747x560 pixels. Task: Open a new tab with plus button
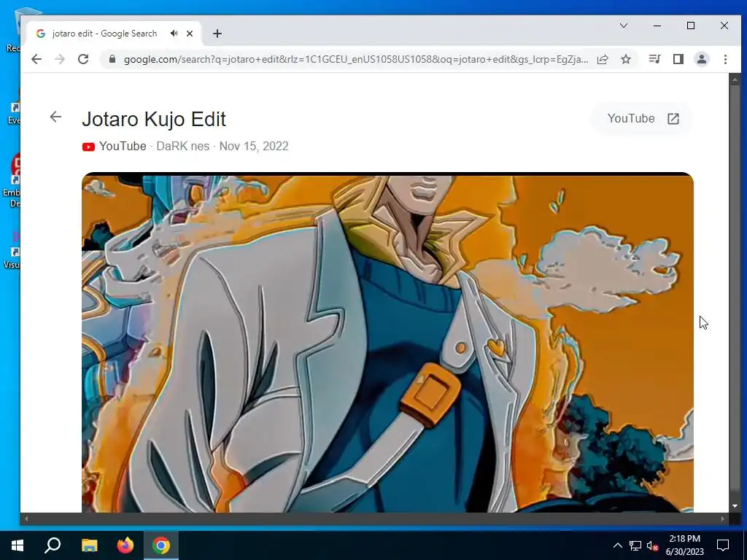pyautogui.click(x=217, y=34)
